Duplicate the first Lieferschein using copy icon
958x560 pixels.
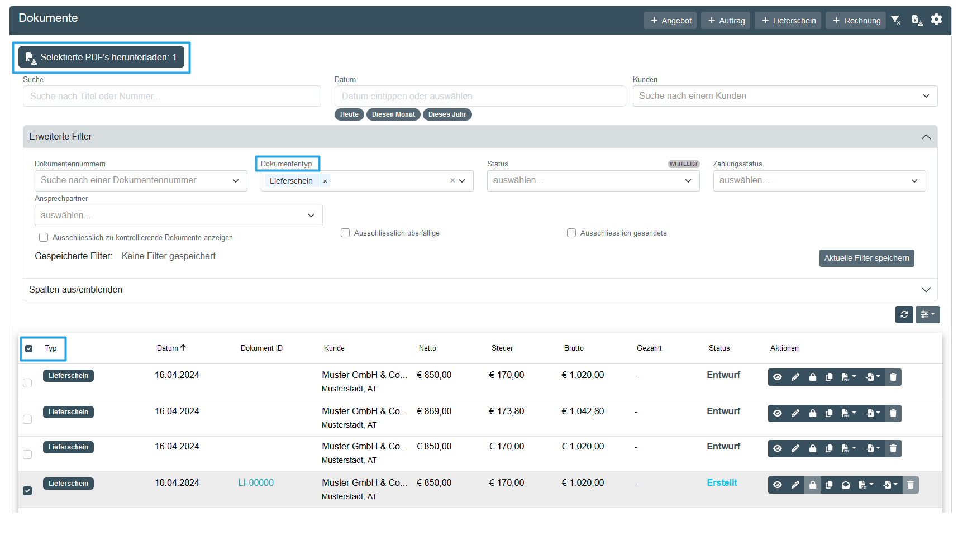coord(829,377)
